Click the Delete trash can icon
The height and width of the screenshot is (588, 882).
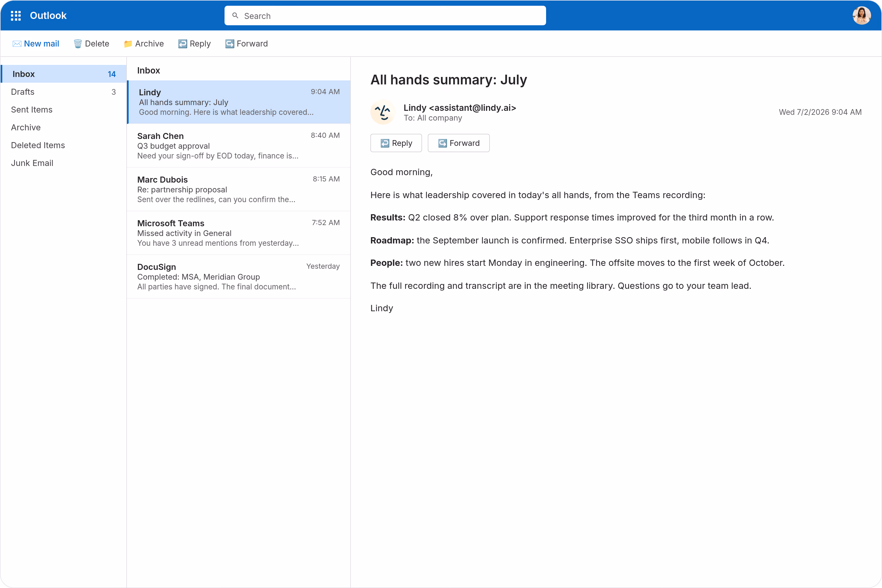click(78, 44)
